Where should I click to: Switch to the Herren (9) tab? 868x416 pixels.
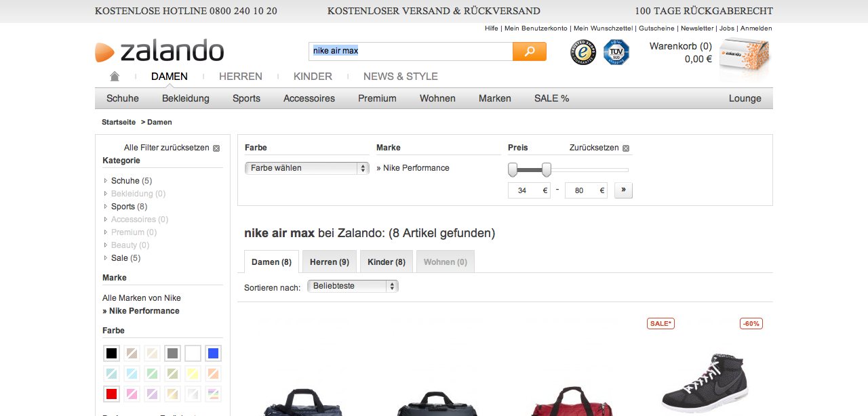coord(329,262)
